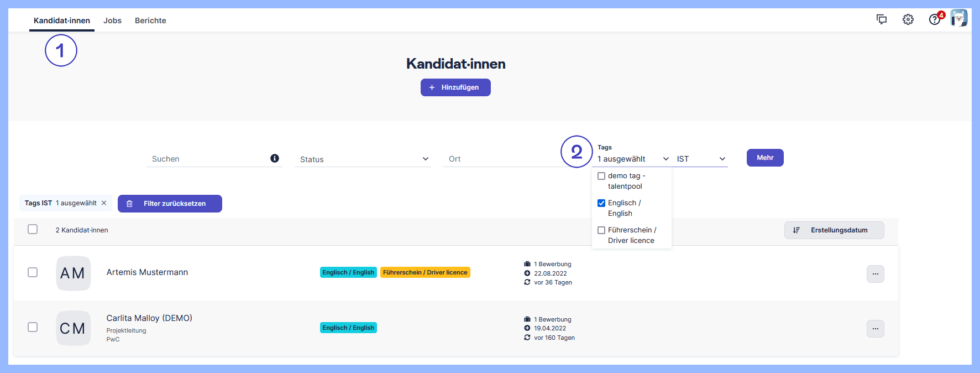
Task: Click the help icon with notification badge
Action: tap(935, 20)
